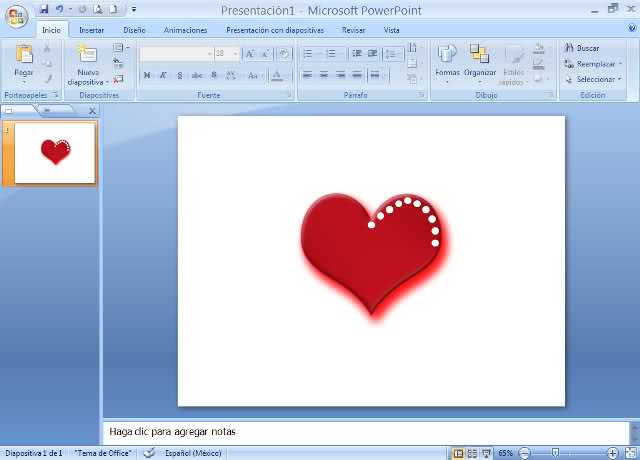Viewport: 640px width, 460px height.
Task: Toggle Align Left paragraph alignment
Action: click(308, 75)
